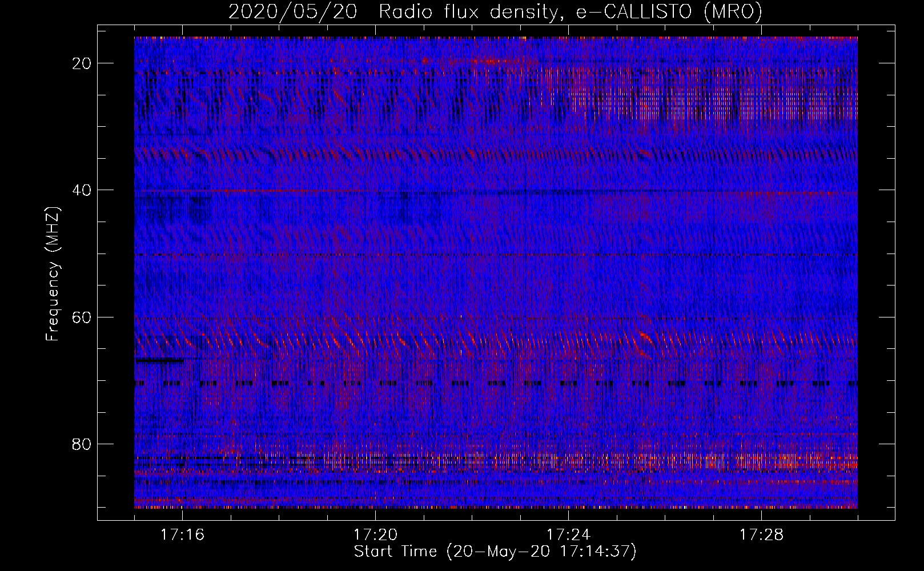Click the plot title "Radio flux density, e-CALLISTO (MRO)"

(571, 11)
